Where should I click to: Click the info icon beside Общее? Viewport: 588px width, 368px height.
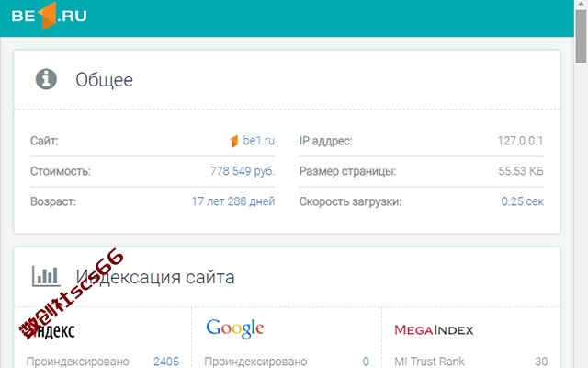click(46, 79)
